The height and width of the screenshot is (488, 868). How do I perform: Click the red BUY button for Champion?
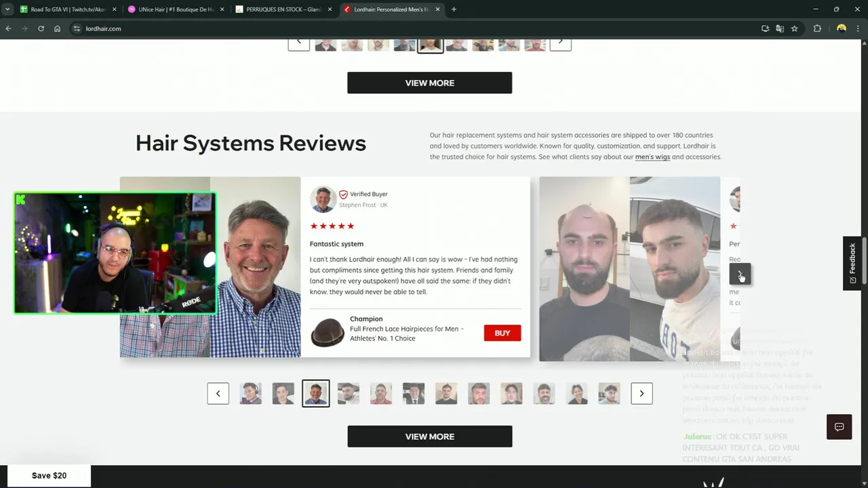tap(502, 333)
